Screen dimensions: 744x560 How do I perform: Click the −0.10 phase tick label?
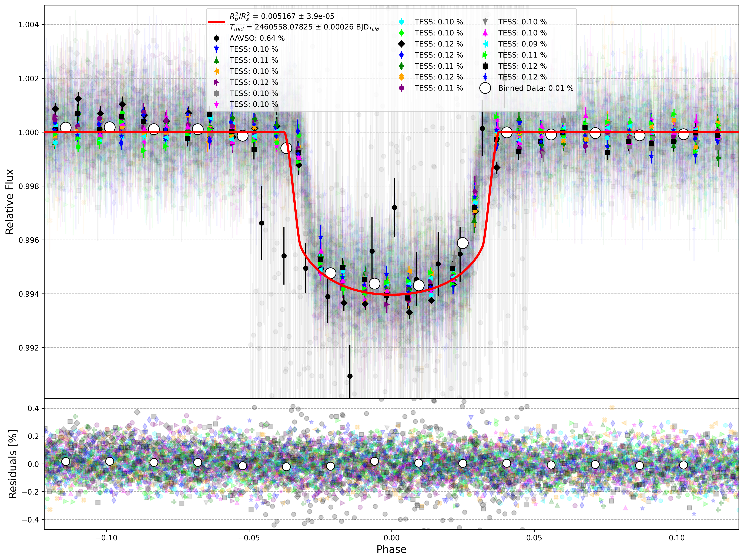(106, 538)
